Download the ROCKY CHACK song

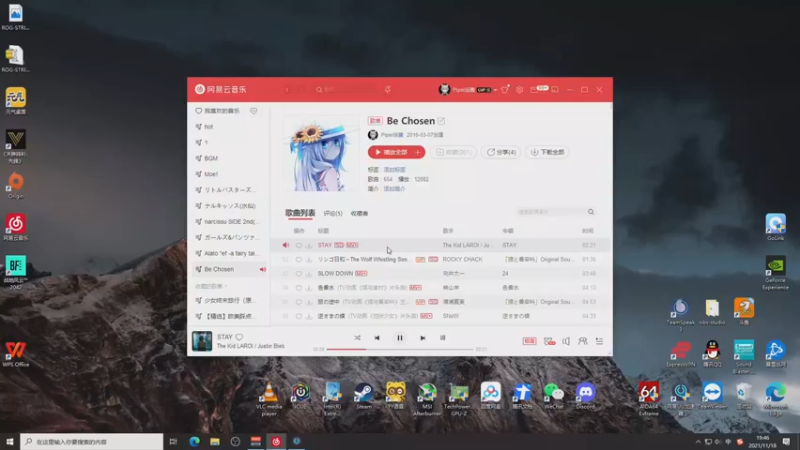pos(309,260)
